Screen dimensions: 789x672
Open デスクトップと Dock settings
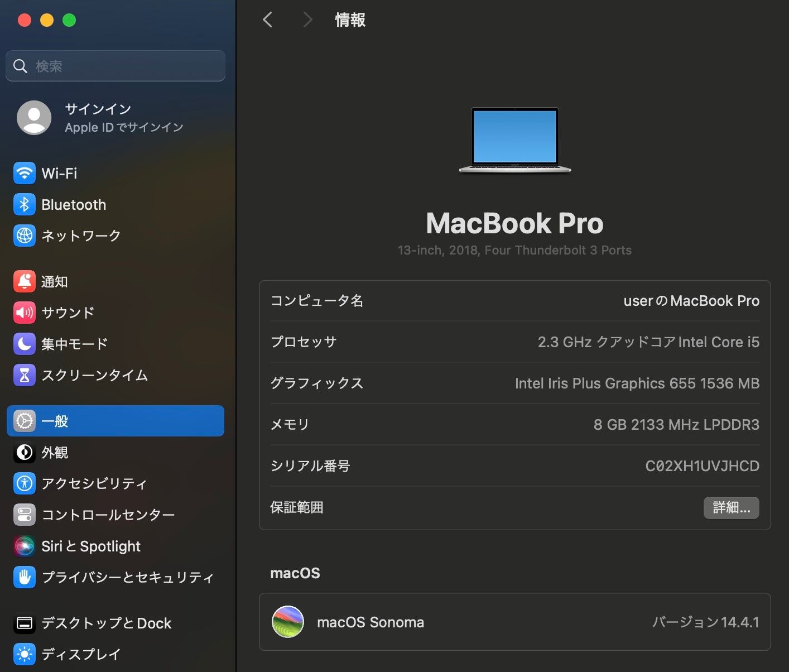point(106,623)
